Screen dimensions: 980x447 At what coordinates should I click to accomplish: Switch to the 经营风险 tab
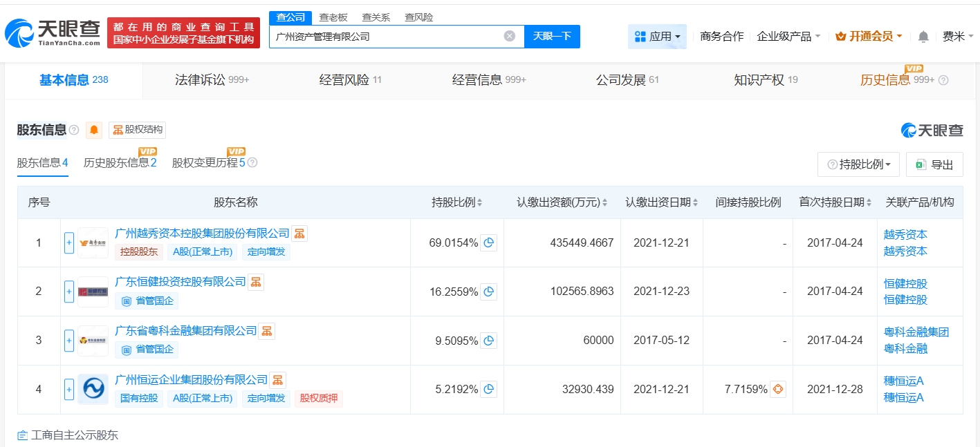[x=350, y=80]
